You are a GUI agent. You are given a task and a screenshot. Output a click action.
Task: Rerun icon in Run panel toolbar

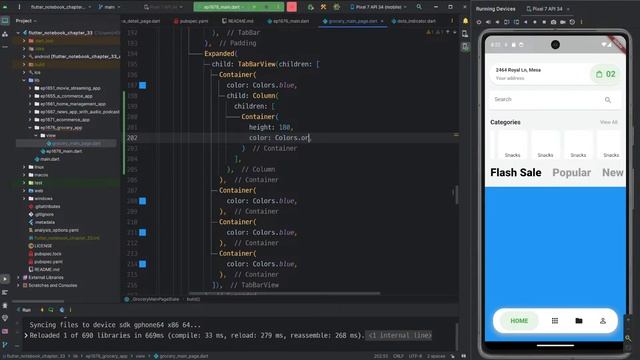pos(51,310)
